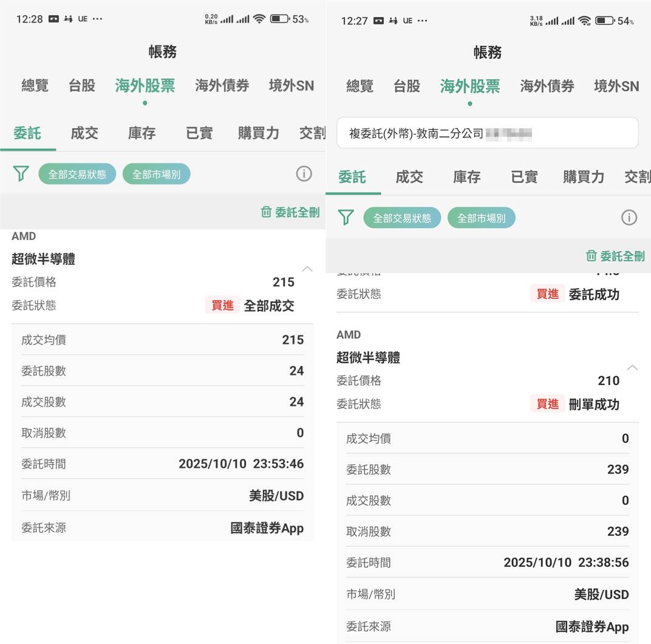Collapse the AMD order priced at 215
Screen dimensions: 651x644
coord(308,269)
